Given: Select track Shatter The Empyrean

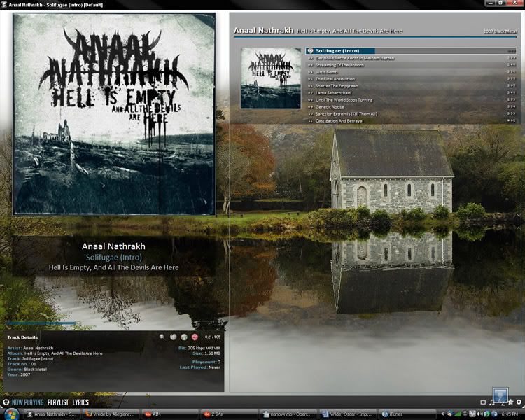Looking at the screenshot, I should coord(411,86).
